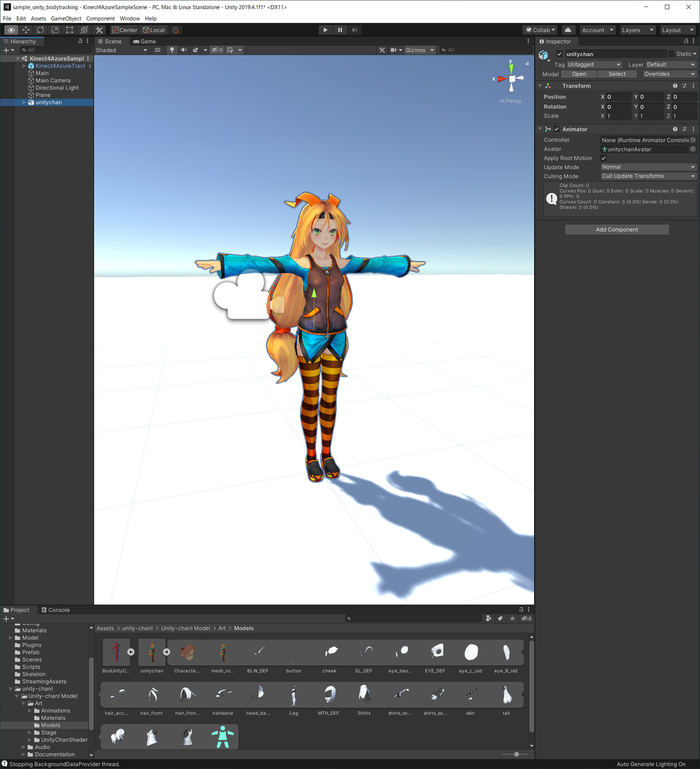Toggle scene audio with the speaker icon
This screenshot has width=700, height=769.
(183, 50)
